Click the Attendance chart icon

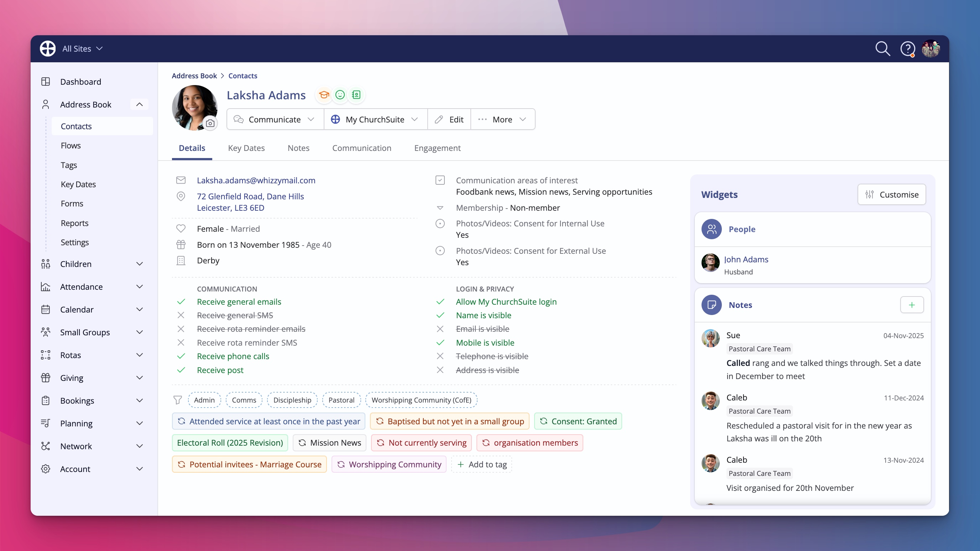click(x=46, y=287)
